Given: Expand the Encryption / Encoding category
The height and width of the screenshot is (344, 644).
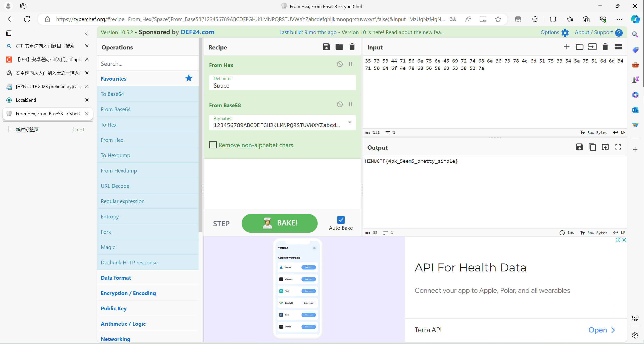Looking at the screenshot, I should [148, 293].
